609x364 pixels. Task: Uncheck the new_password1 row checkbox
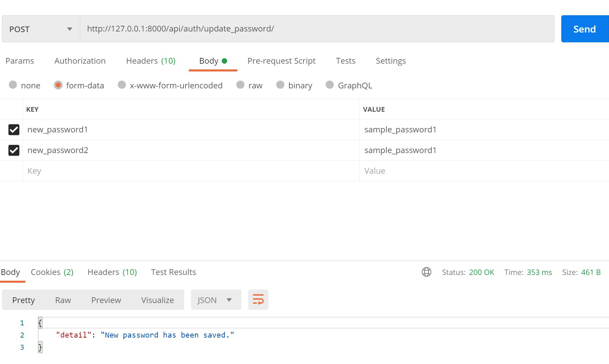(14, 130)
